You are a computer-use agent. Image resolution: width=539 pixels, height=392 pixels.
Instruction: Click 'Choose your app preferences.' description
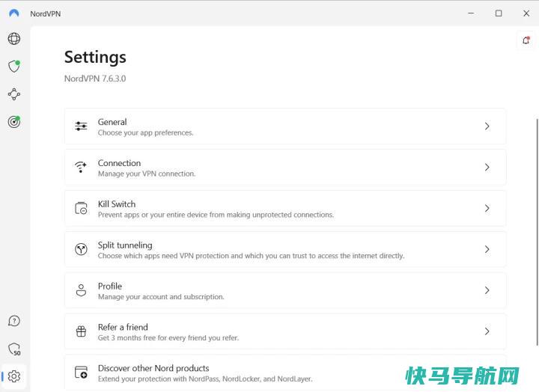146,132
